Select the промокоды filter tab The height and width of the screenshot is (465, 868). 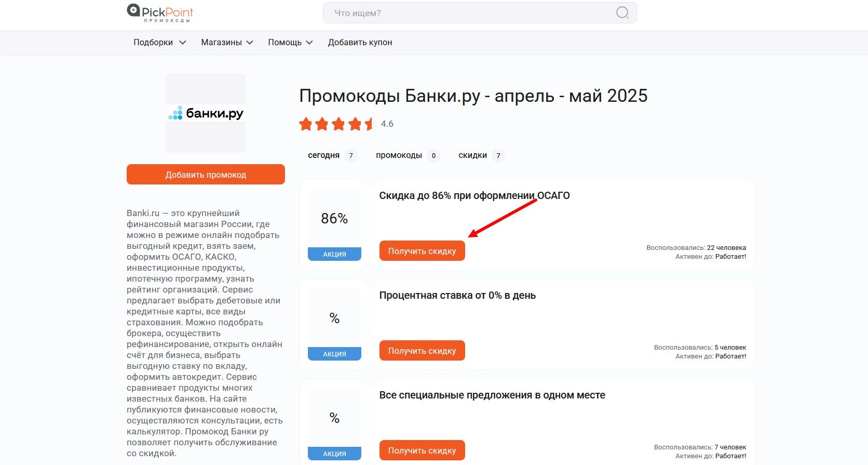click(408, 155)
